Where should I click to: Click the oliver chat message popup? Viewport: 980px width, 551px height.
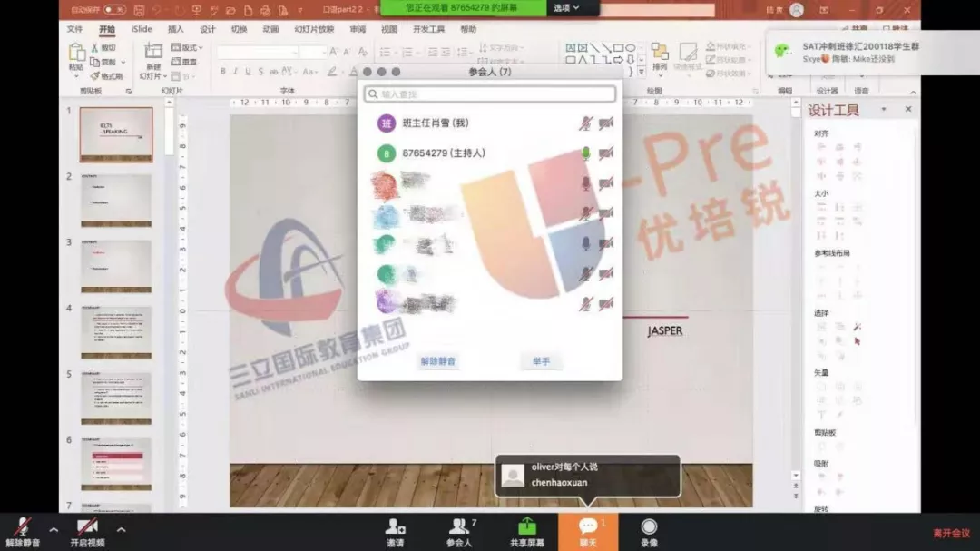(x=587, y=476)
